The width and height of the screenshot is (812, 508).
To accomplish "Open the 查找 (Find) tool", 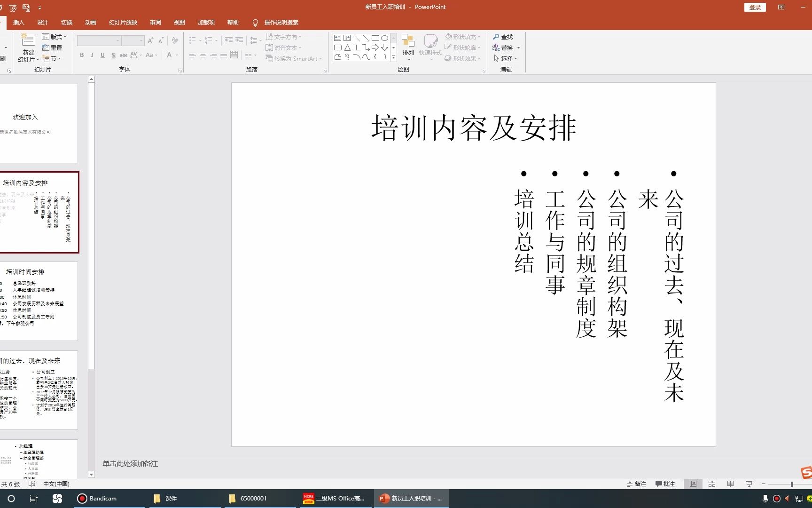I will (503, 36).
